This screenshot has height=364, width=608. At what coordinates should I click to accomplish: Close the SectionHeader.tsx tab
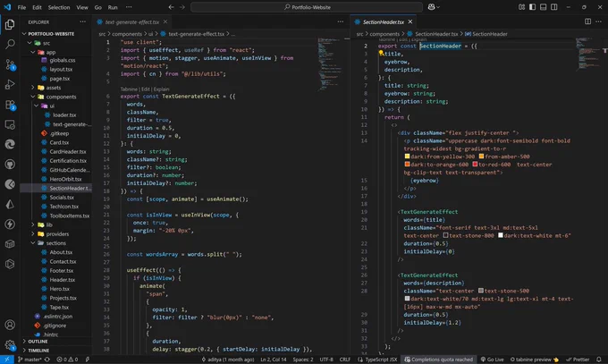pyautogui.click(x=410, y=21)
